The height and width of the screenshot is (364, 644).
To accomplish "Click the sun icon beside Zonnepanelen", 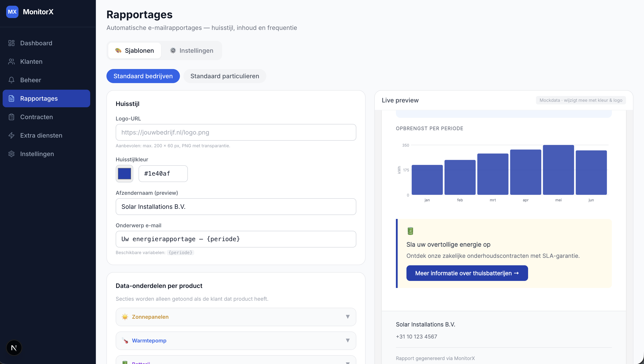I will pyautogui.click(x=125, y=317).
